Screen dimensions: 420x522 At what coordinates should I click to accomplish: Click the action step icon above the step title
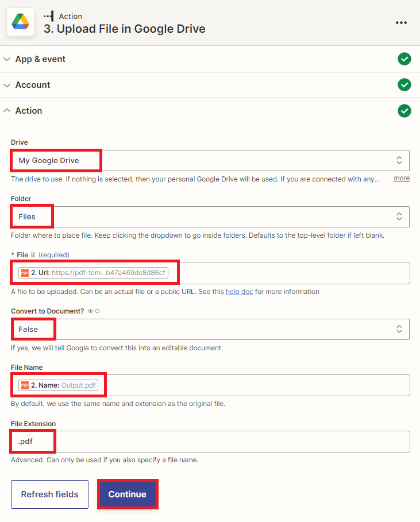click(x=50, y=16)
